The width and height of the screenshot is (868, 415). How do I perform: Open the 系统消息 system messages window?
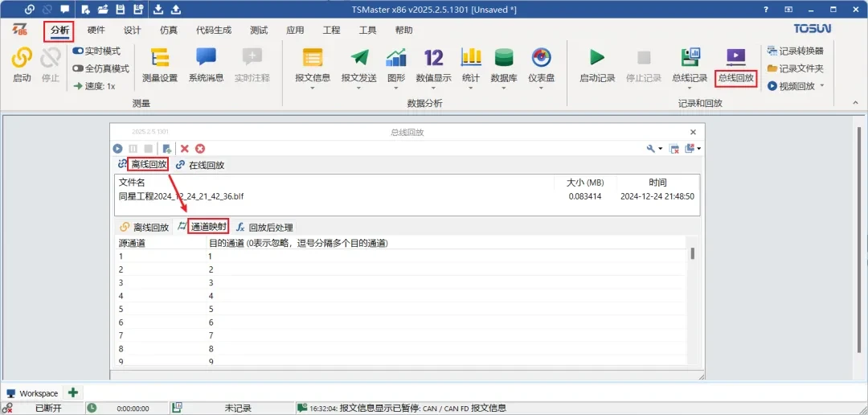point(206,64)
